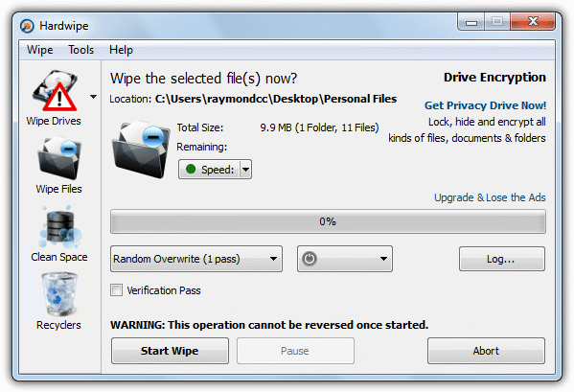Enable the Verification Pass checkbox
Screen dimensions: 574x392
tap(116, 290)
